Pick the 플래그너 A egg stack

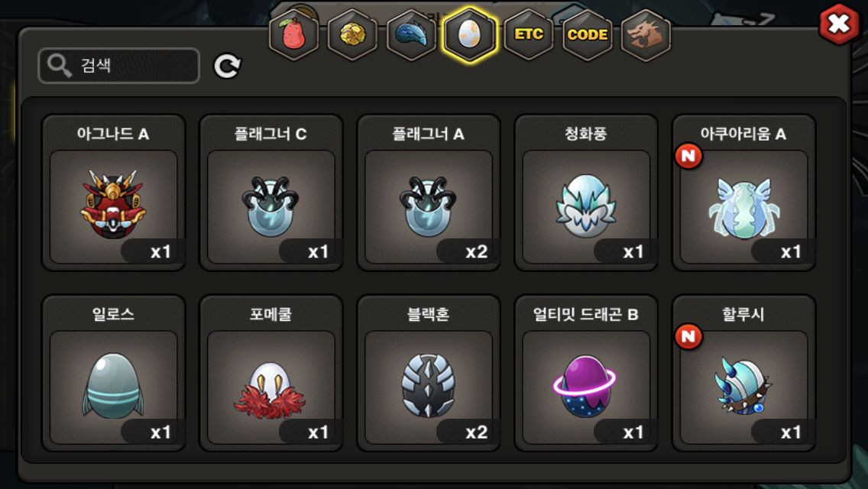coord(429,193)
